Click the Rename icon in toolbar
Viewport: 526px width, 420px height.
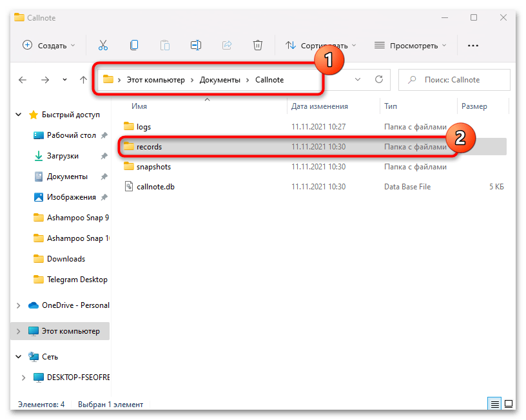[196, 45]
